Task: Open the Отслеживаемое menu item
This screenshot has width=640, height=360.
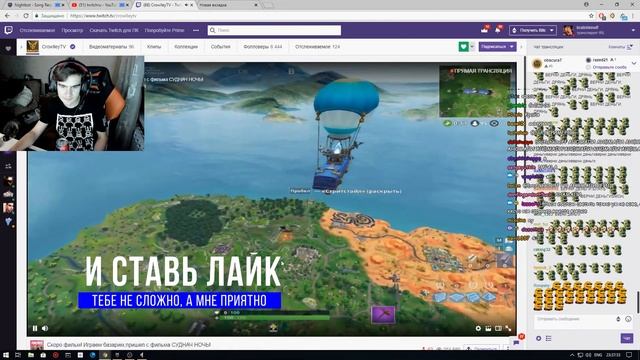Action: 37,30
